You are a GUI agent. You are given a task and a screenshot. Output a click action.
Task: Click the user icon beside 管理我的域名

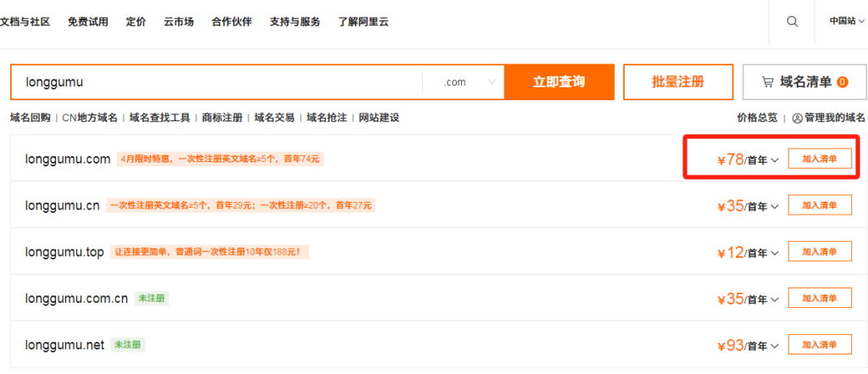tap(797, 118)
